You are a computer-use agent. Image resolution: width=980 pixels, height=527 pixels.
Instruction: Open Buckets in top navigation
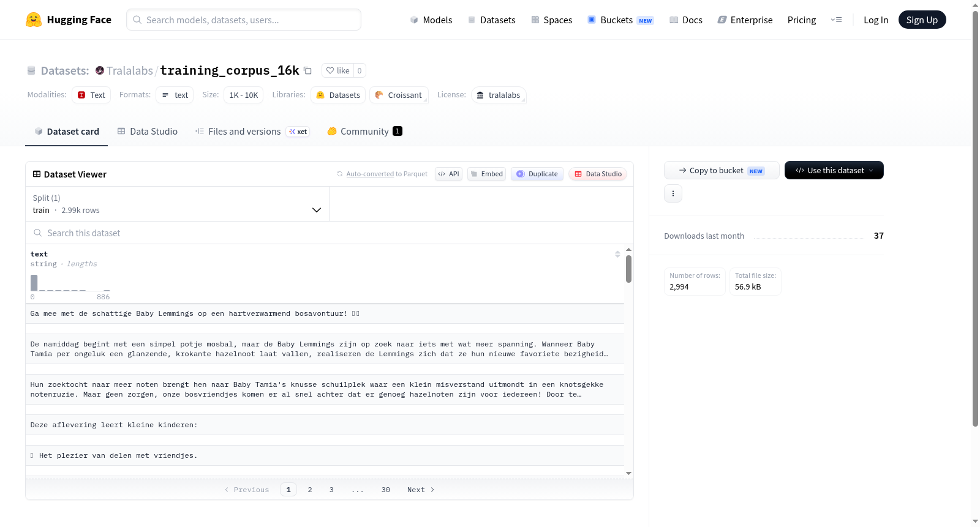click(620, 20)
